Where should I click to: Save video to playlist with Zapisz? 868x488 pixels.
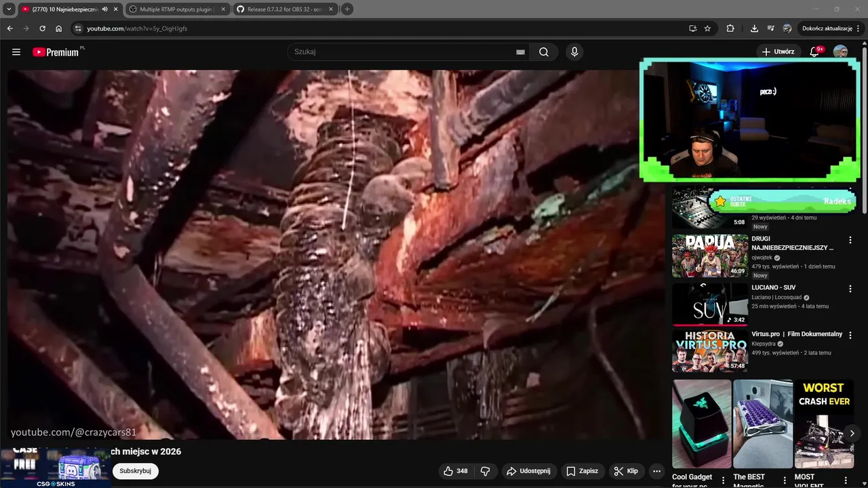tap(582, 471)
